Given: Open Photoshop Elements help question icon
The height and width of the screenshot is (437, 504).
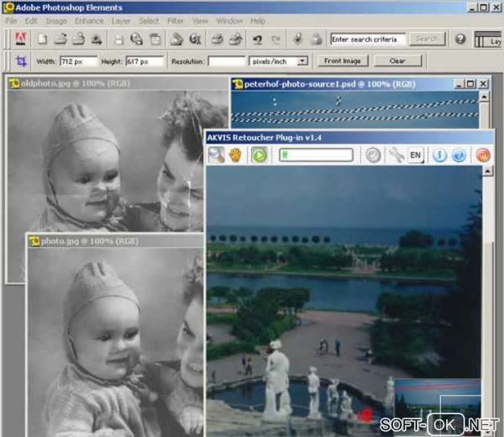Looking at the screenshot, I should click(x=461, y=39).
